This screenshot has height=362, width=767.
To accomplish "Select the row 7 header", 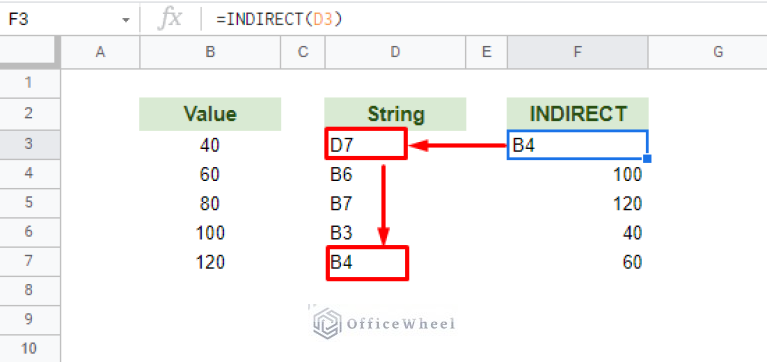I will (x=29, y=262).
